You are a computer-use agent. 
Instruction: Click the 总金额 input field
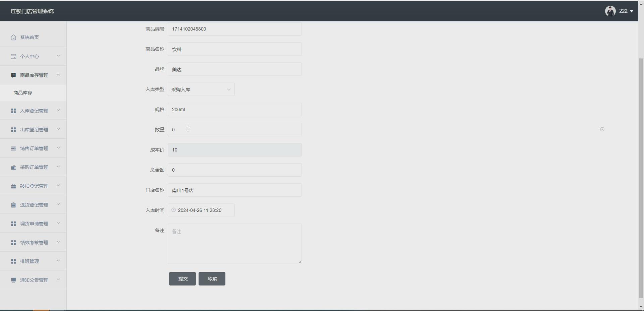tap(235, 170)
